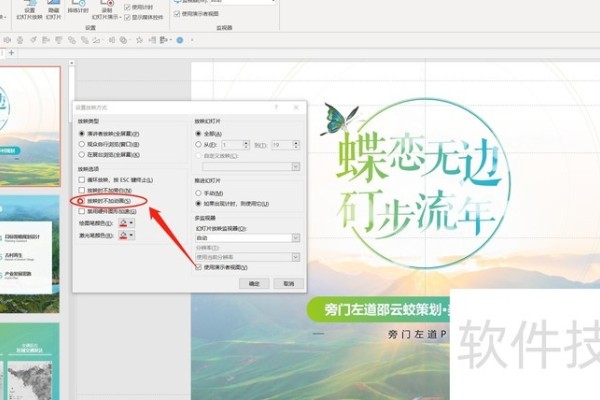Open the laser pointer color picker
The height and width of the screenshot is (400, 600).
click(127, 235)
